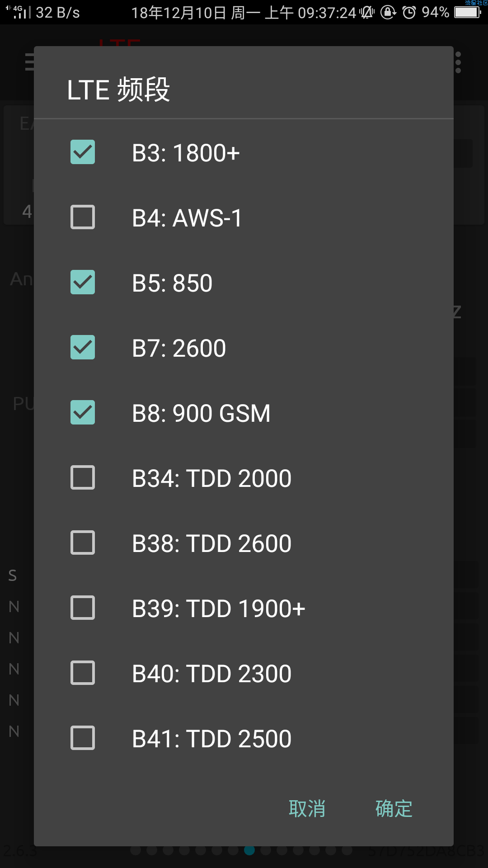Uncheck the B3: 1800+ band checkbox
The width and height of the screenshot is (488, 868).
tap(83, 152)
